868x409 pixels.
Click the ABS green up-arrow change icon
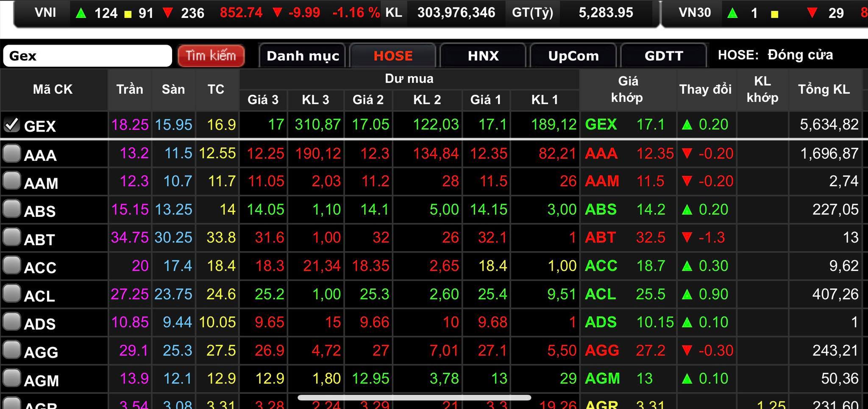[x=687, y=210]
